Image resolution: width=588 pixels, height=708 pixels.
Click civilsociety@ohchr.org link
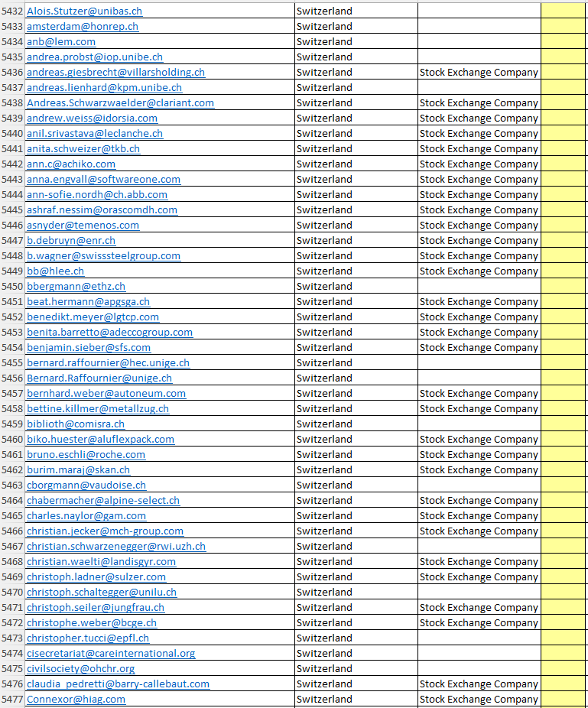coord(80,669)
